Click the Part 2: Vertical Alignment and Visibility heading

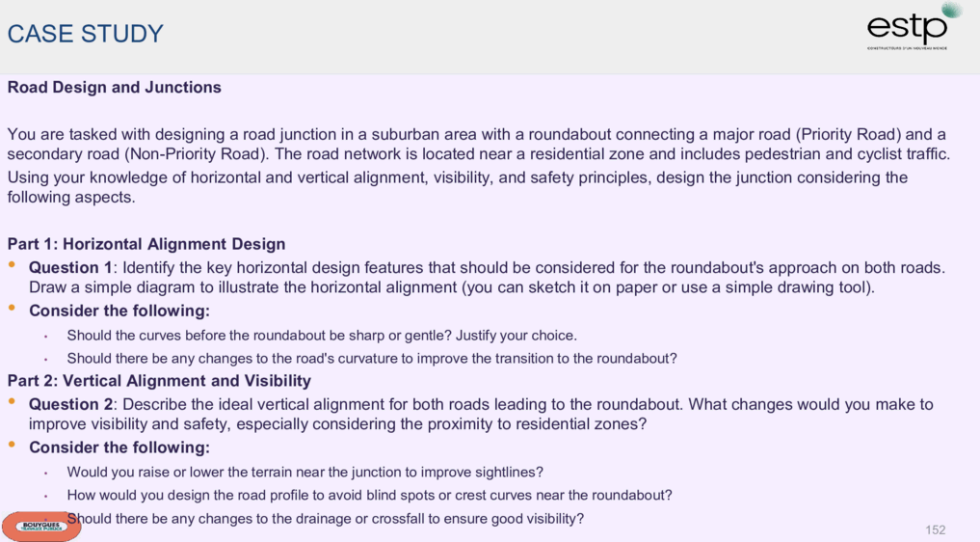point(159,381)
